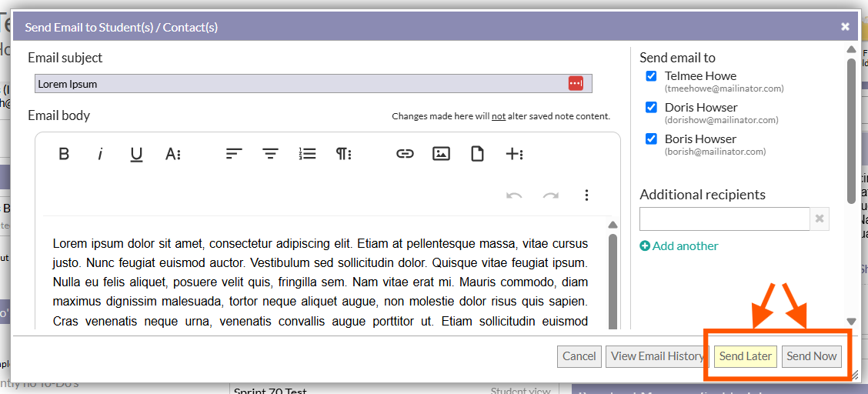The image size is (868, 394).
Task: Apply italic formatting to text
Action: (100, 154)
